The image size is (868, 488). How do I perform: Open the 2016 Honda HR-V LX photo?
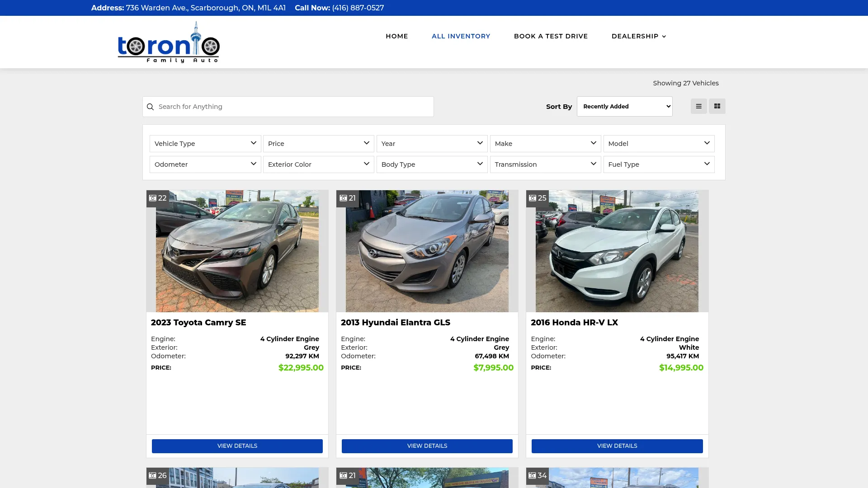tap(617, 251)
